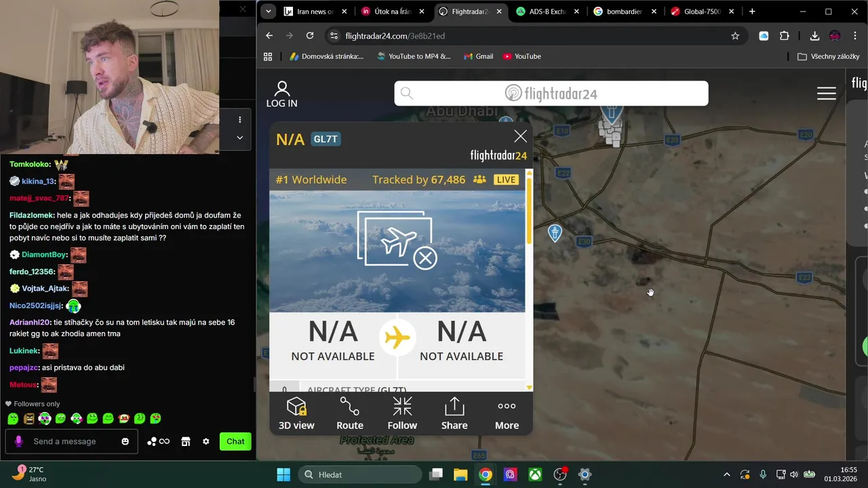Open the chat settings gear

(206, 441)
